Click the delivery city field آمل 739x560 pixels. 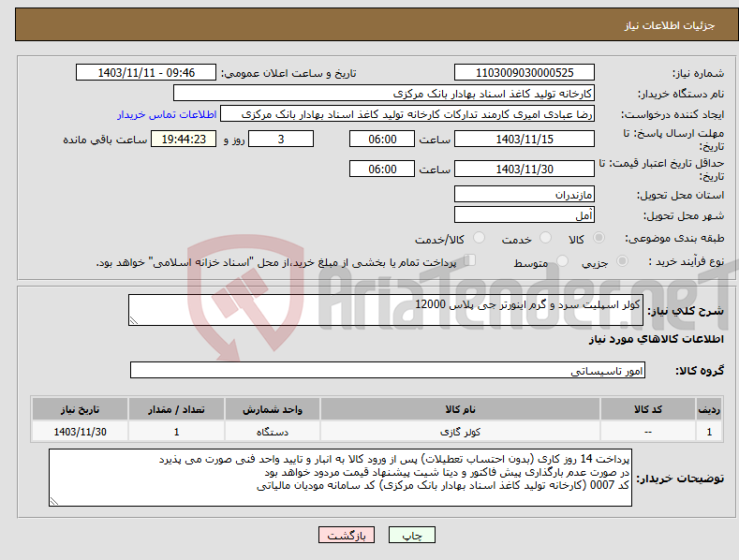coord(525,215)
